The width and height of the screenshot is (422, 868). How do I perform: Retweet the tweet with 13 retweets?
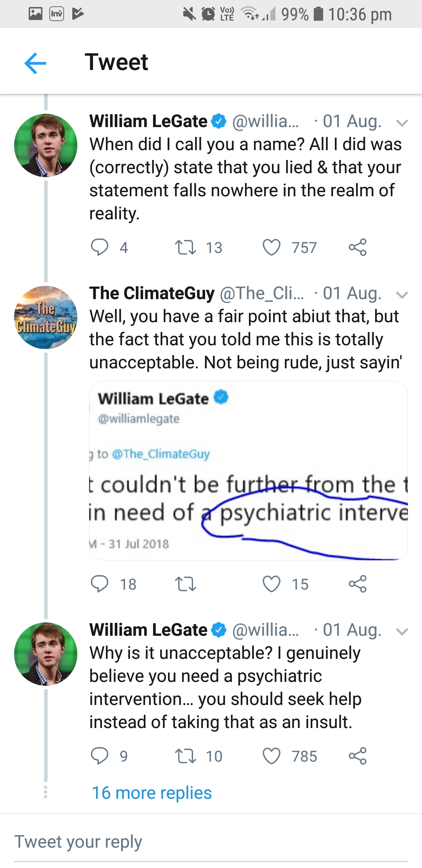coord(186,247)
